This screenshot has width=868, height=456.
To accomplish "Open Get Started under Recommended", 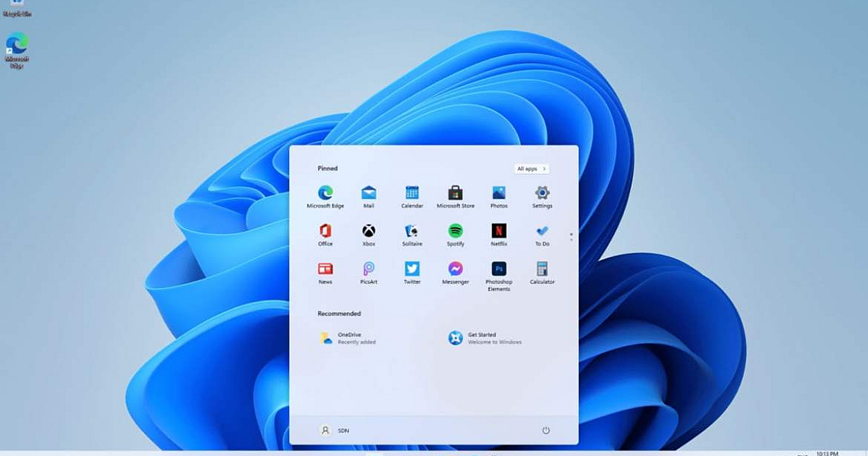I will [x=485, y=338].
